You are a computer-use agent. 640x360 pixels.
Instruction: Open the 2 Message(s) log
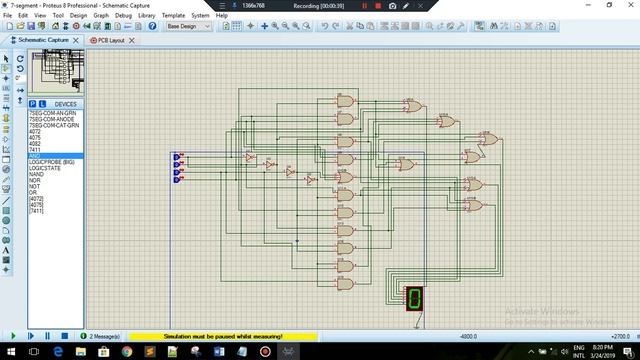pos(100,336)
